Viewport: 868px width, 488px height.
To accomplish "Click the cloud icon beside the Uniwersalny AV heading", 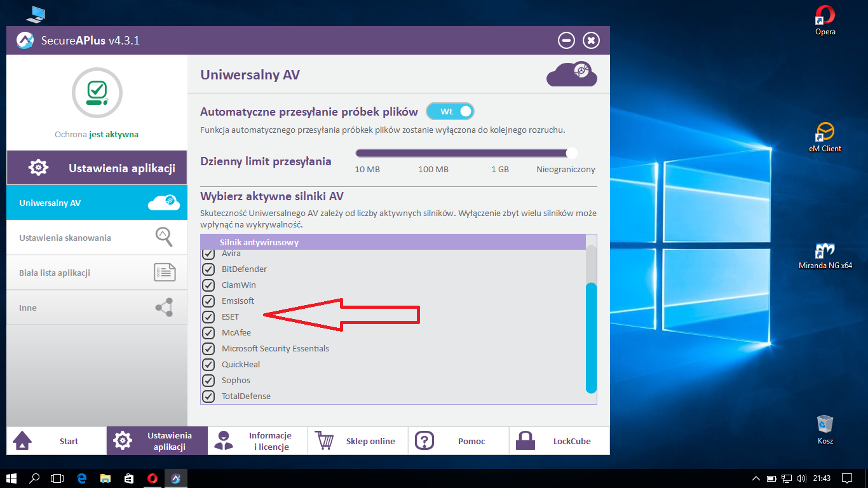I will [572, 74].
